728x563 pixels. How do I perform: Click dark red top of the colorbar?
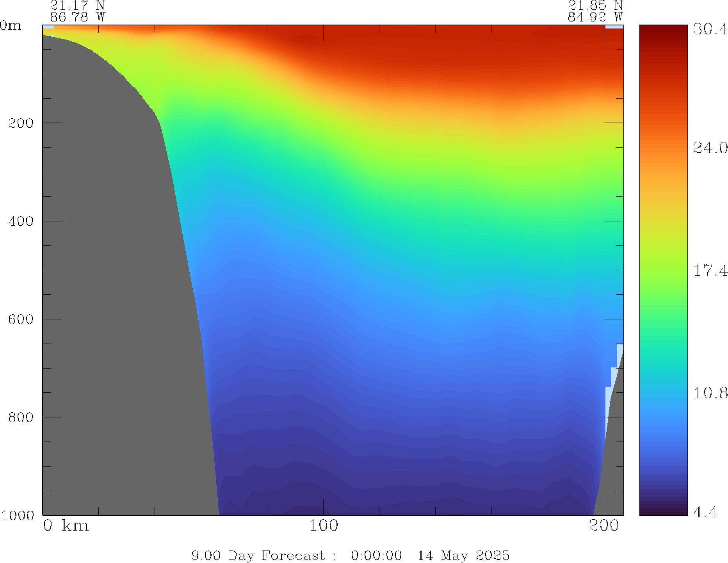tap(663, 31)
